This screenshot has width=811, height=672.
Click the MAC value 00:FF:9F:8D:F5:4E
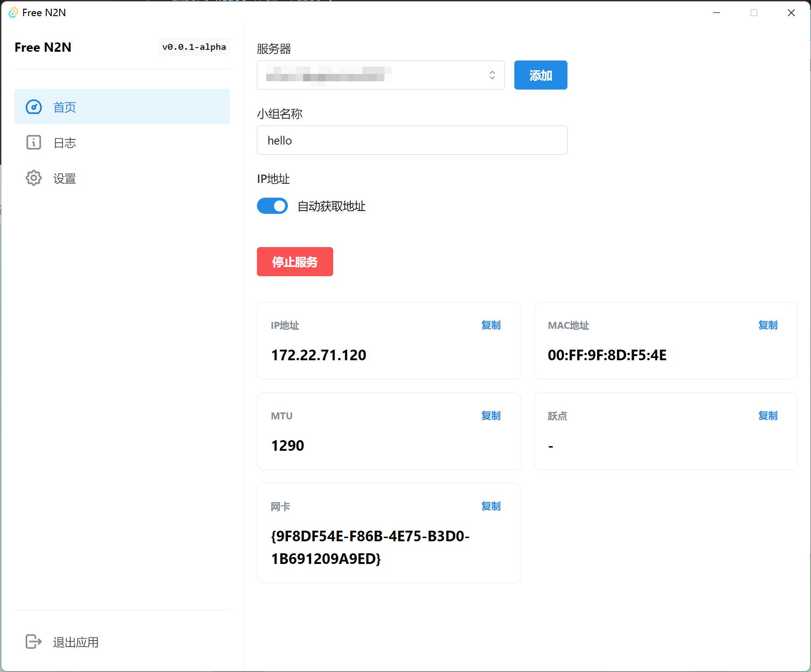point(607,355)
